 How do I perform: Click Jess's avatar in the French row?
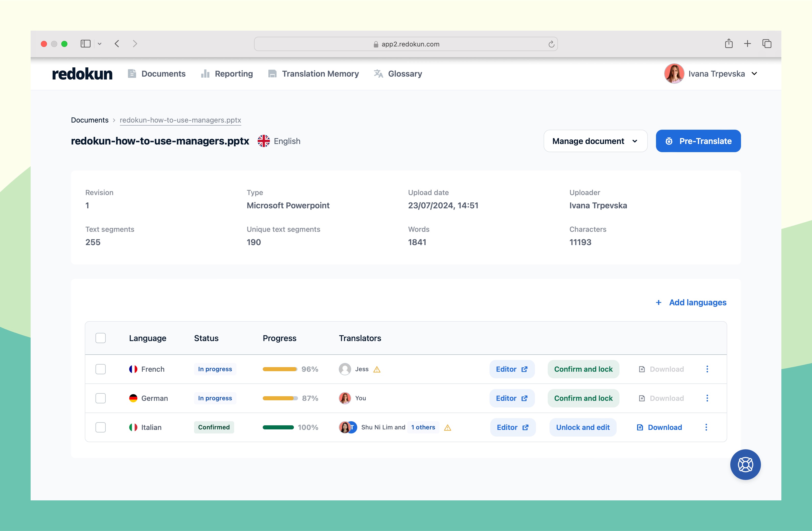coord(345,369)
